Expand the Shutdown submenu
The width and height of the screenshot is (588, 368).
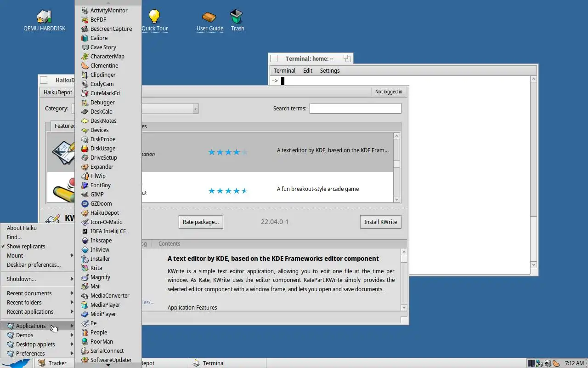click(x=38, y=279)
